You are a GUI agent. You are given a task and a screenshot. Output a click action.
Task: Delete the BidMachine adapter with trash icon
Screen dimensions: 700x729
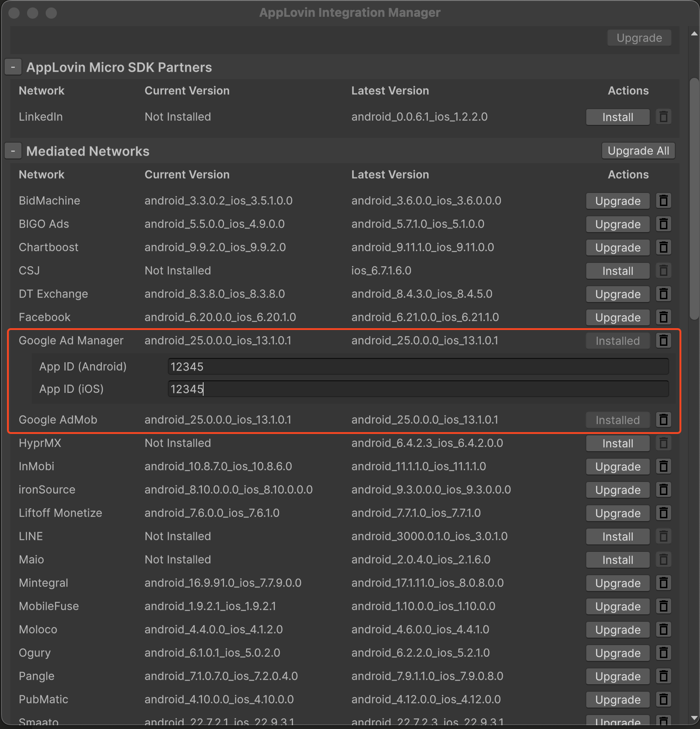pos(663,201)
